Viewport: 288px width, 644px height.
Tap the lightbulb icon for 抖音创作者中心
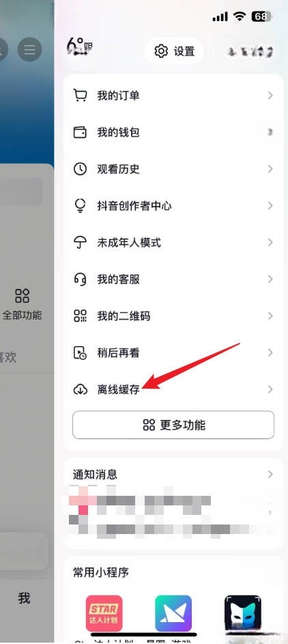coord(80,206)
